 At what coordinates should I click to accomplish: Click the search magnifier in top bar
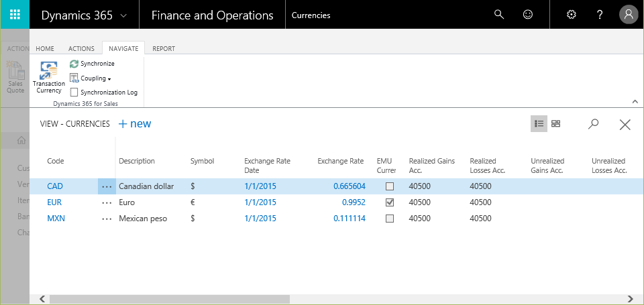(498, 15)
